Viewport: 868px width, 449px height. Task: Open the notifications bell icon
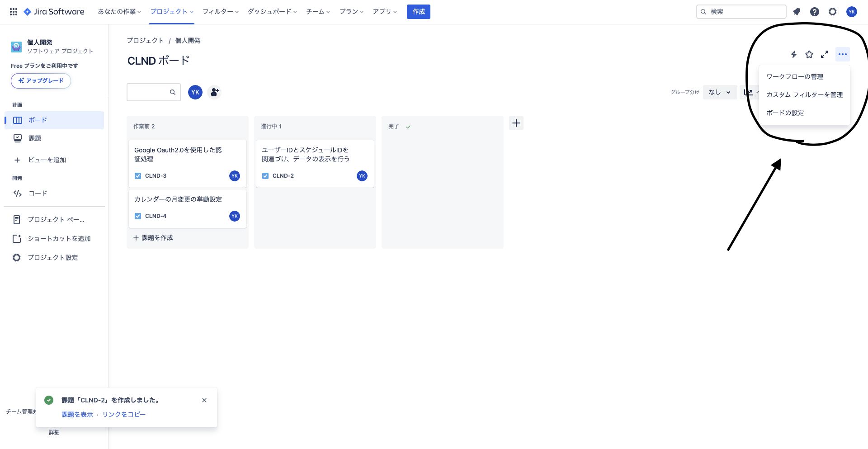(797, 12)
